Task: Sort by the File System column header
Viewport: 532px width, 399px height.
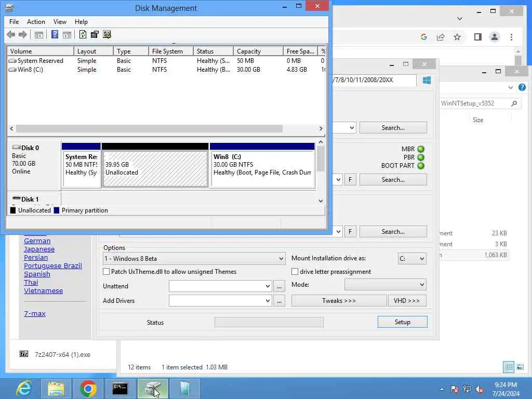Action: point(171,51)
